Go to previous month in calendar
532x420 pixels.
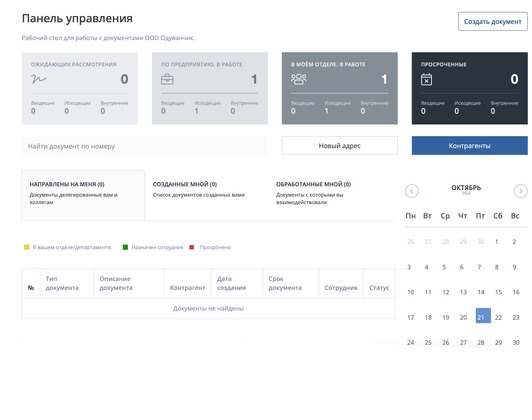412,191
